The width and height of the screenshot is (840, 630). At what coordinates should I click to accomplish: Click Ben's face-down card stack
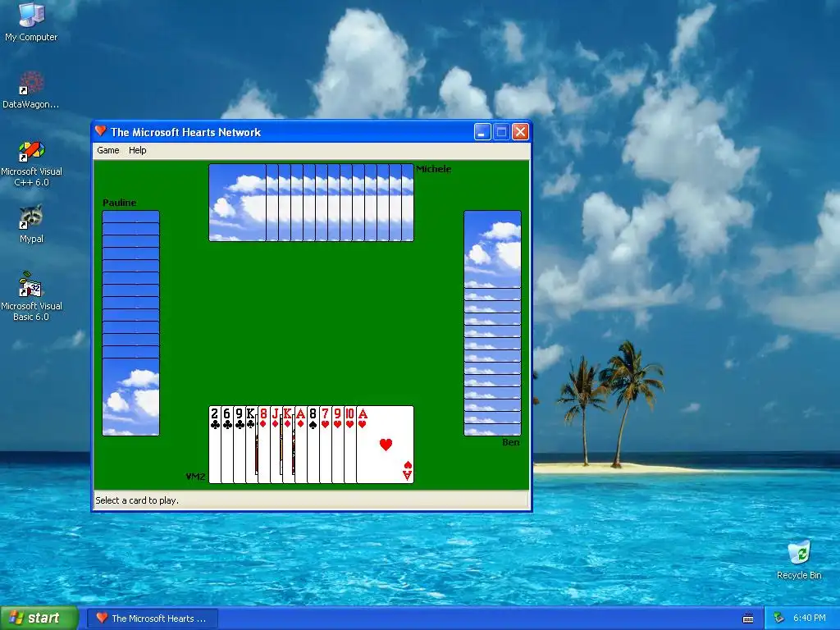click(x=492, y=323)
